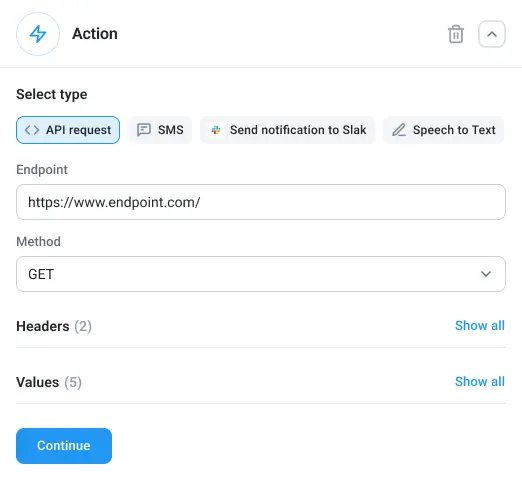Screen dimensions: 522x480
Task: Click the lightning bolt Action icon
Action: pos(38,34)
